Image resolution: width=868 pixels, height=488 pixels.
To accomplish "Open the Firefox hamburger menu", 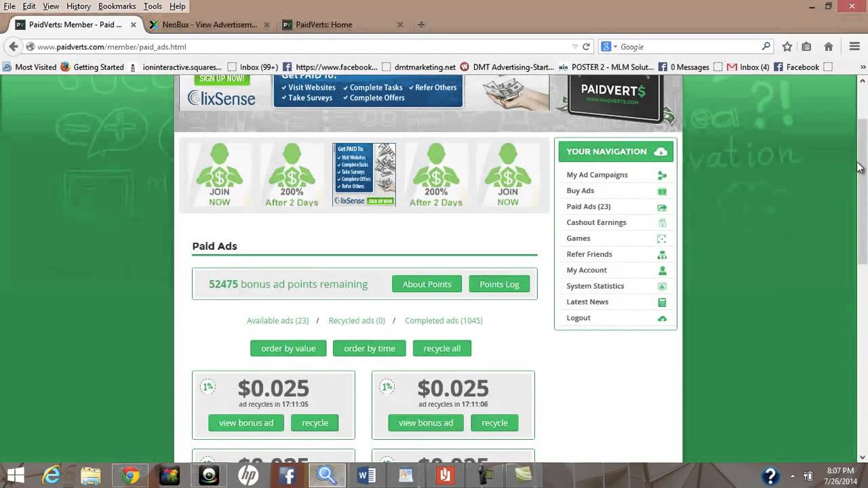I will [x=854, y=47].
